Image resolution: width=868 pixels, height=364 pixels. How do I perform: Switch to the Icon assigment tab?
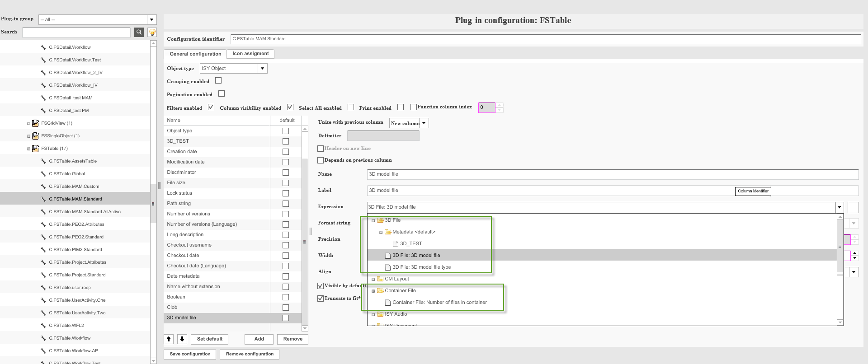(250, 54)
